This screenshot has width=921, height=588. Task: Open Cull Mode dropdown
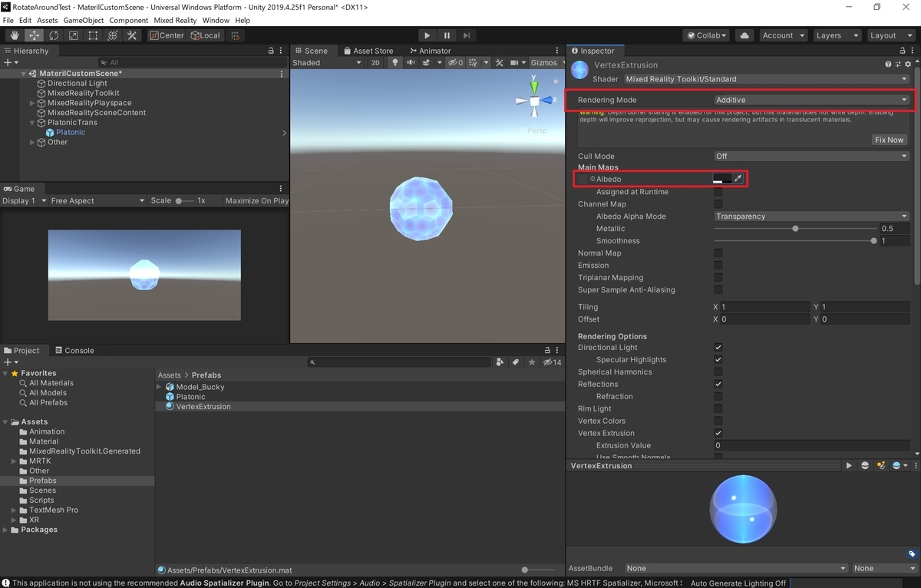point(811,156)
